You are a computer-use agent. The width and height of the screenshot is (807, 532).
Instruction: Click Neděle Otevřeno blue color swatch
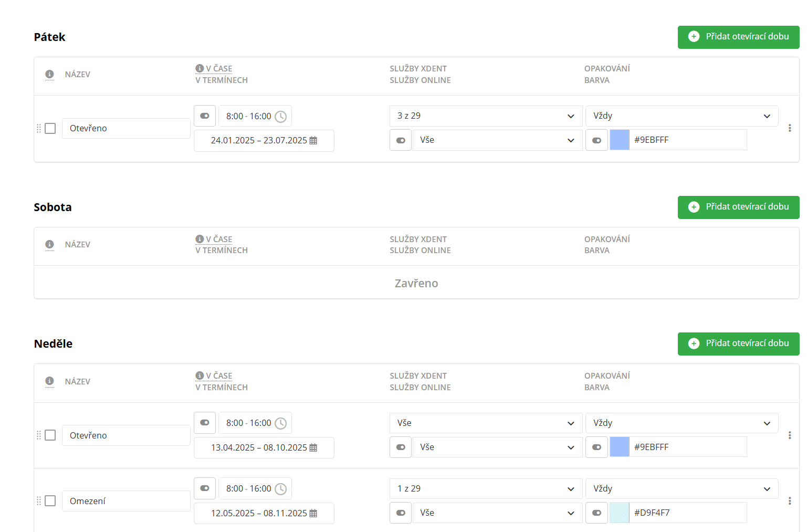pyautogui.click(x=620, y=447)
